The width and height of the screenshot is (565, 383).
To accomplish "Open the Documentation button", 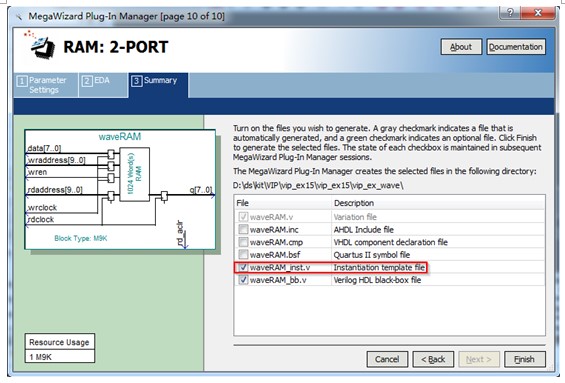I will pyautogui.click(x=516, y=47).
